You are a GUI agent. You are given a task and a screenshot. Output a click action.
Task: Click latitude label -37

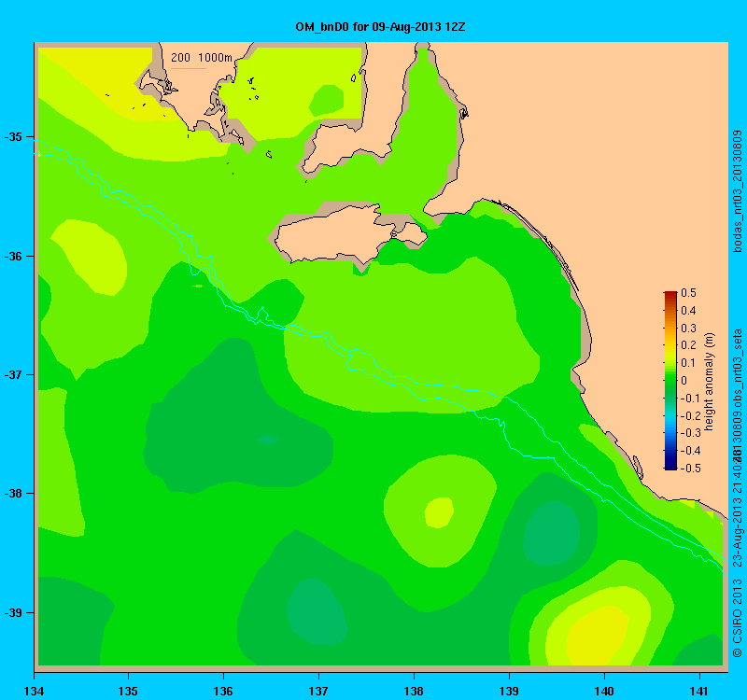(14, 375)
